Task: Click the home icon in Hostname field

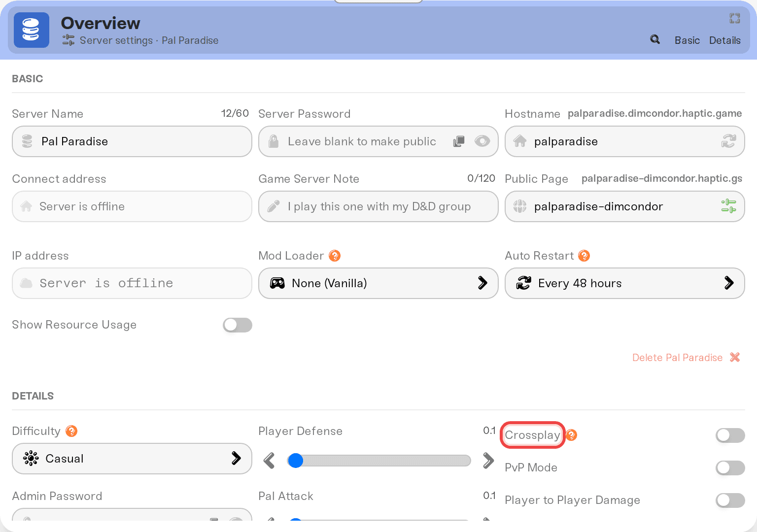Action: (520, 141)
